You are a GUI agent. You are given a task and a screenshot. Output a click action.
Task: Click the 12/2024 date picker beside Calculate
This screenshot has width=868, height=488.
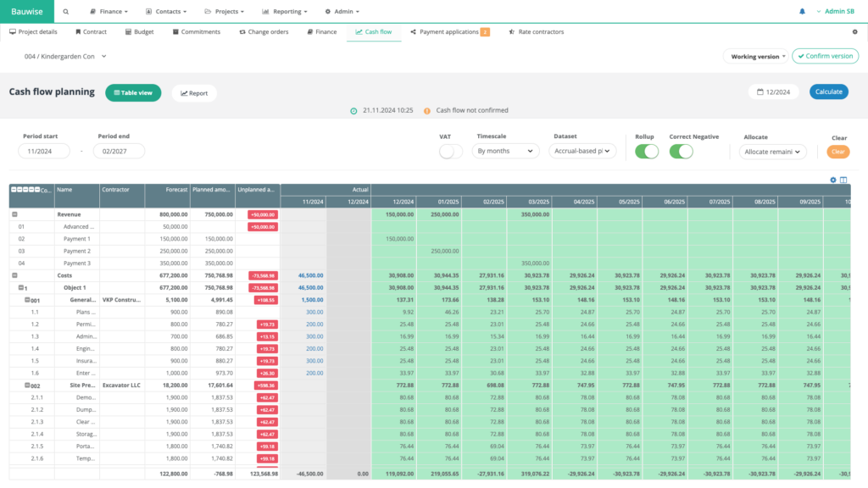(774, 91)
